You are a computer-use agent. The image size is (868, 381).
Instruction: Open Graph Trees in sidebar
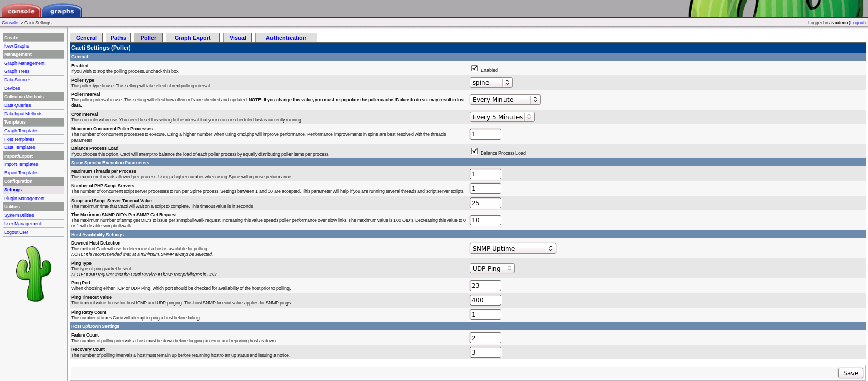[17, 71]
